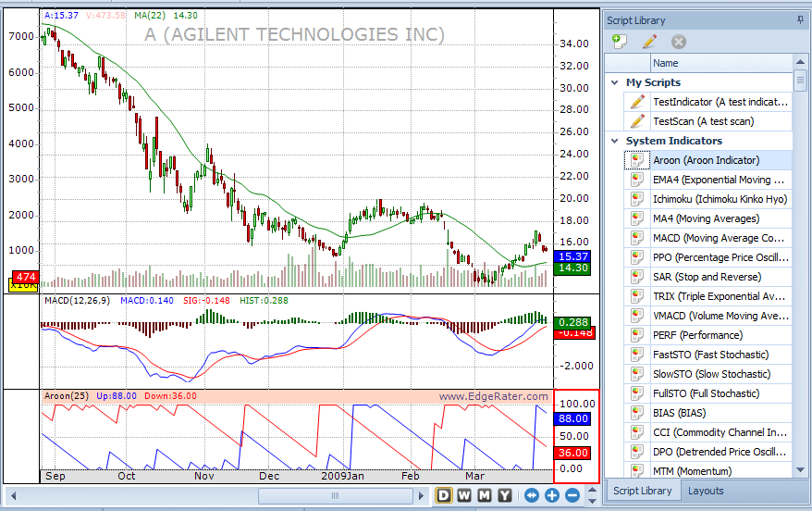Click the chart horizontal scrollbar thumb
Viewport: 812px width, 511px height.
335,496
